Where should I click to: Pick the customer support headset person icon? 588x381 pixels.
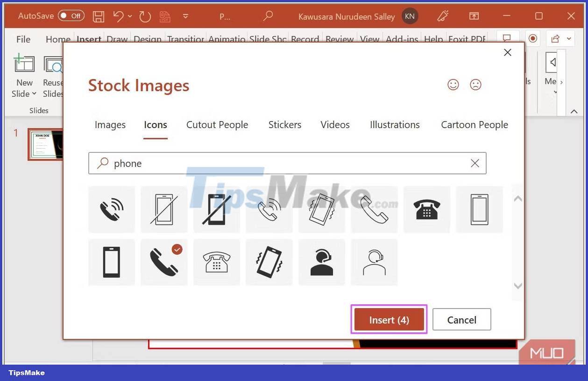pyautogui.click(x=321, y=262)
